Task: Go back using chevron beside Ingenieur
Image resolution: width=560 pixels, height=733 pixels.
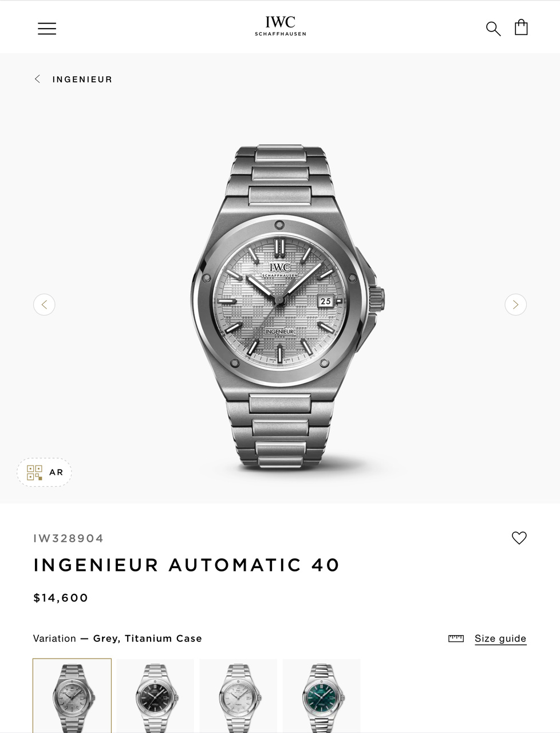Action: pos(37,79)
